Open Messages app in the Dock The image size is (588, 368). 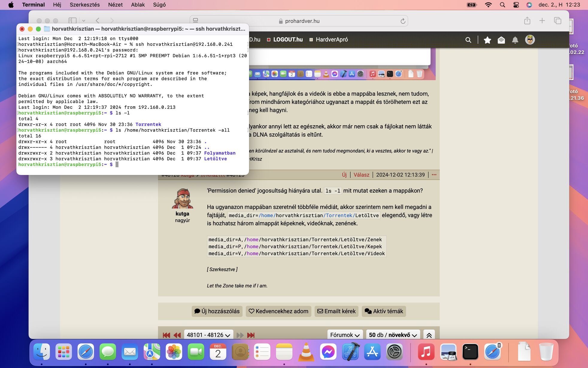coord(108,352)
